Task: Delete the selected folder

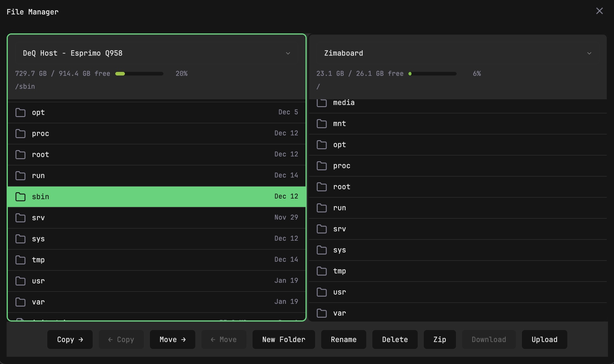Action: pos(395,339)
